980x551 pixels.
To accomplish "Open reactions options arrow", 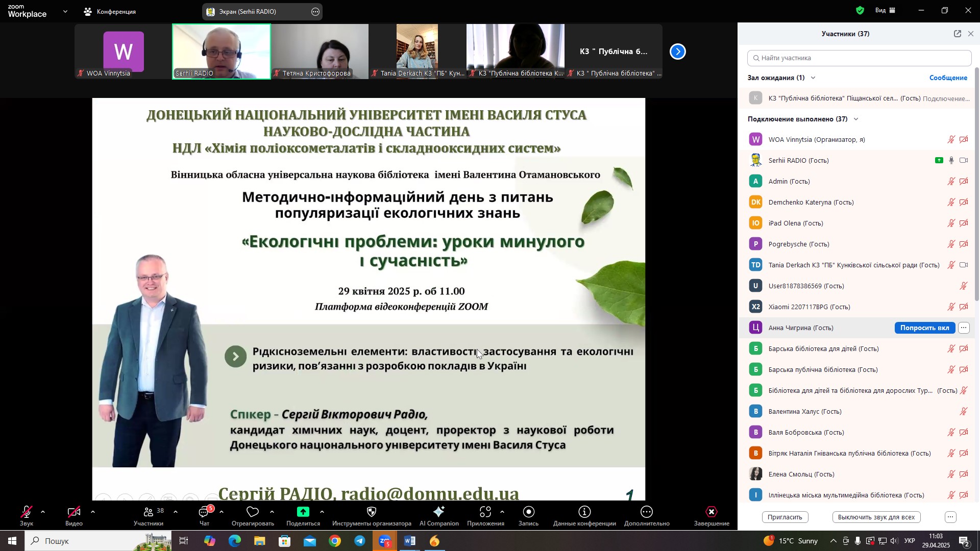I will (272, 512).
